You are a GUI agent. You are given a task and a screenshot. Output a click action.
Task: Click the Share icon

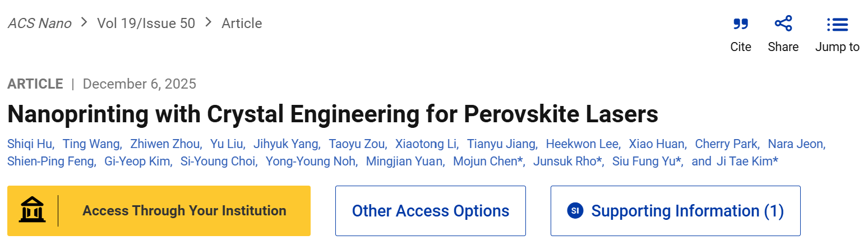(783, 24)
